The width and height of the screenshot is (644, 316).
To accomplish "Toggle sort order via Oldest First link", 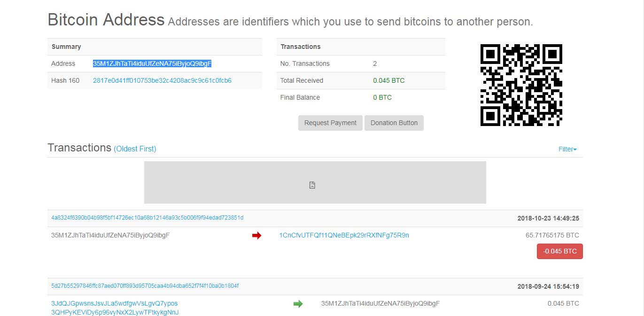I will tap(135, 149).
